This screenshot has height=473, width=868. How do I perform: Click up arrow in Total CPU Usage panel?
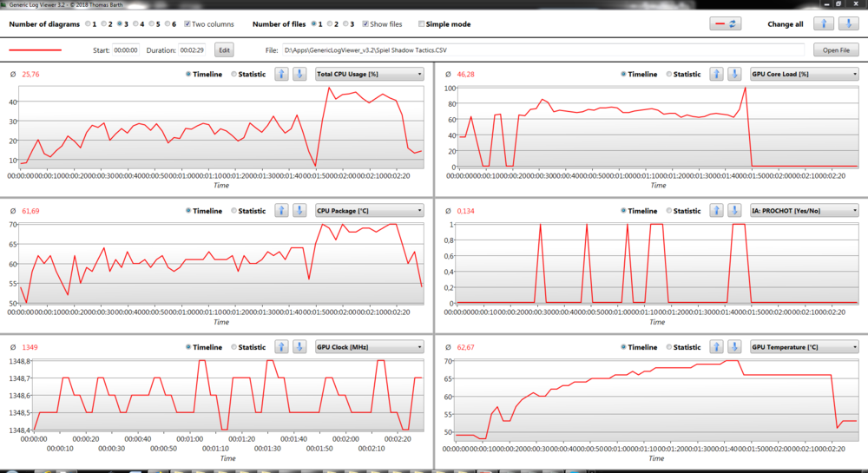tap(281, 74)
